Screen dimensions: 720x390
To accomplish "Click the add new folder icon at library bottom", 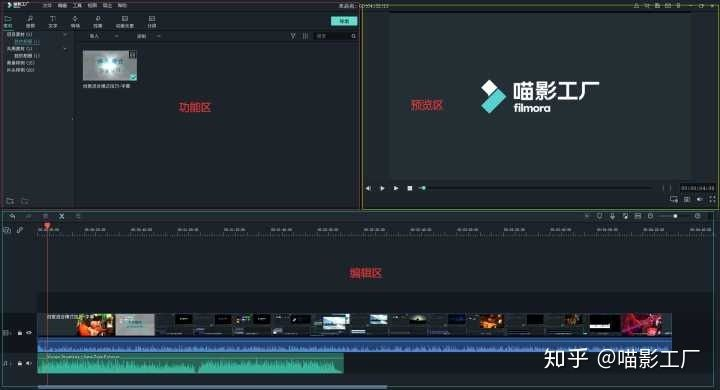I will point(10,201).
